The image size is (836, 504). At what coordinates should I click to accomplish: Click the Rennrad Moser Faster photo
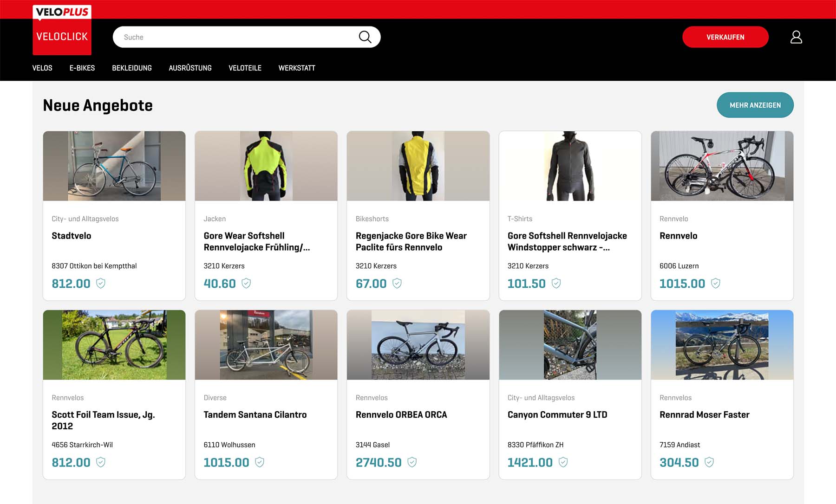pyautogui.click(x=722, y=345)
